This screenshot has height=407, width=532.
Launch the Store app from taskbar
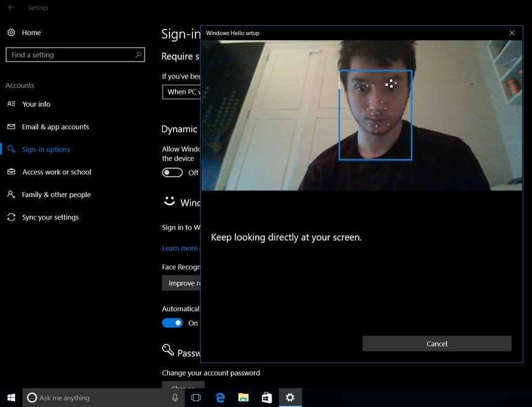[267, 397]
